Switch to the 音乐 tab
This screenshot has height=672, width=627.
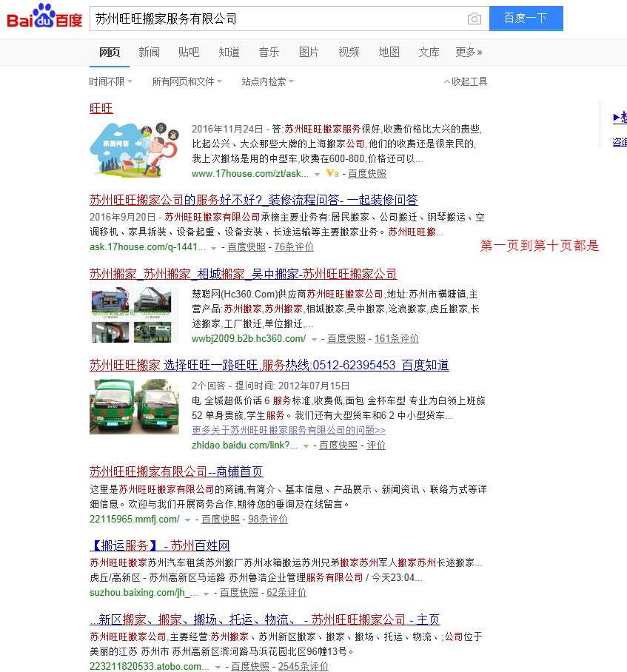[269, 53]
